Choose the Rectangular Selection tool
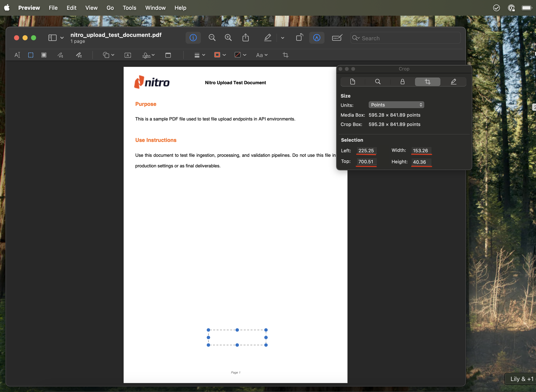Viewport: 536px width, 392px height. point(31,55)
